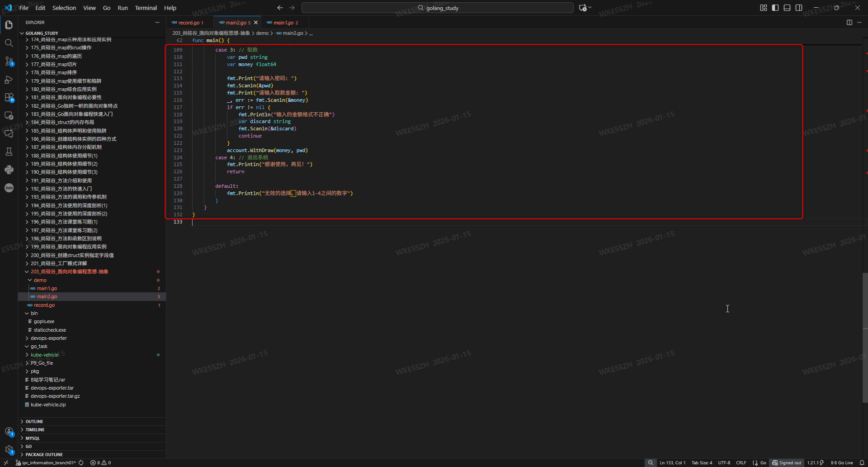Viewport: 868px width, 467px height.
Task: Switch to the record.go tab
Action: pyautogui.click(x=188, y=23)
